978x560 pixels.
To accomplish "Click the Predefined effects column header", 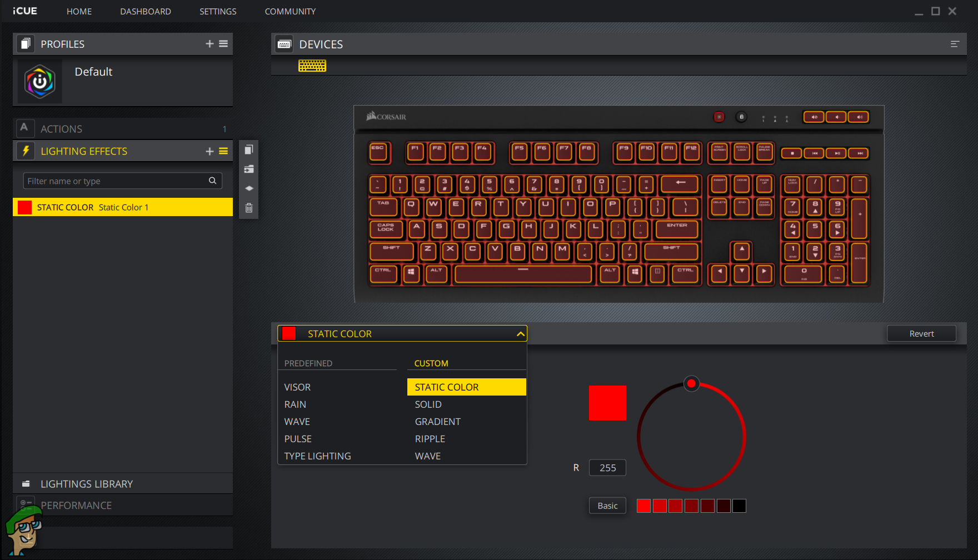I will (308, 363).
